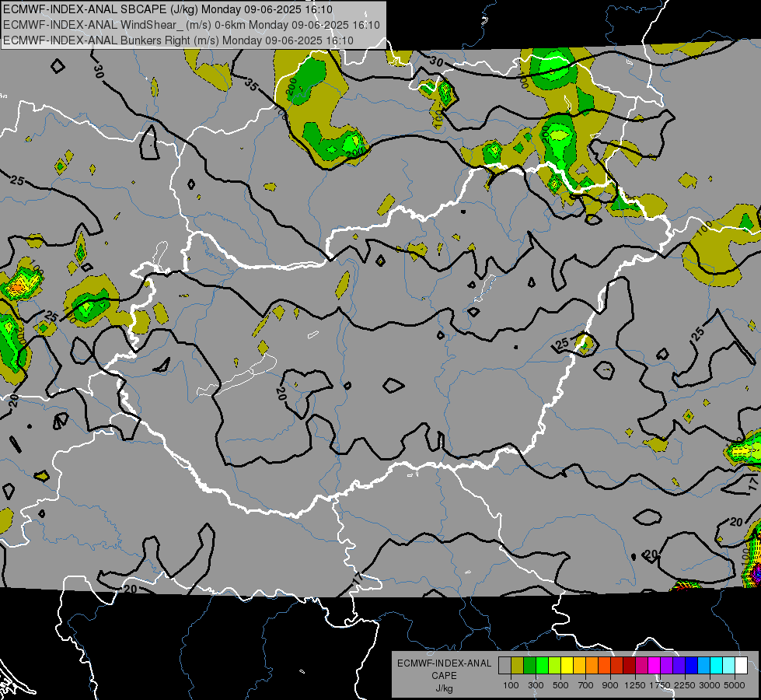
Task: Select the dark green legend swatch
Action: [x=529, y=666]
